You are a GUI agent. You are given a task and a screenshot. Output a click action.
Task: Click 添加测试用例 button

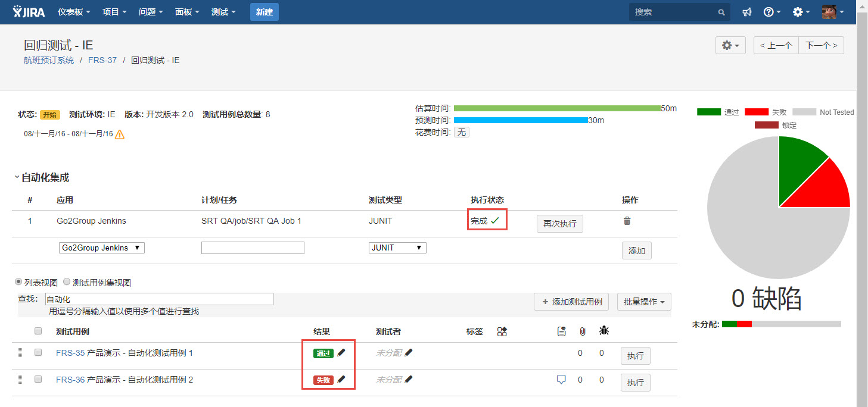click(571, 302)
